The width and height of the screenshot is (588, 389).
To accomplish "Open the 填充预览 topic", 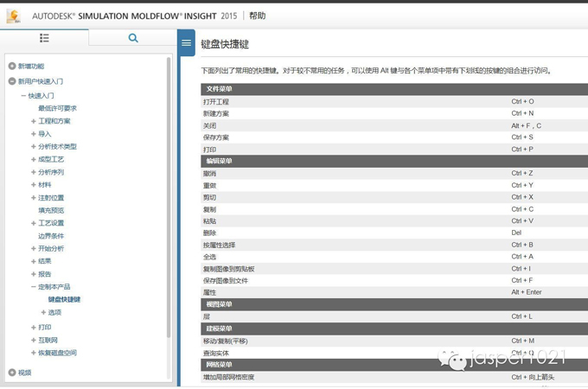I will [x=51, y=210].
